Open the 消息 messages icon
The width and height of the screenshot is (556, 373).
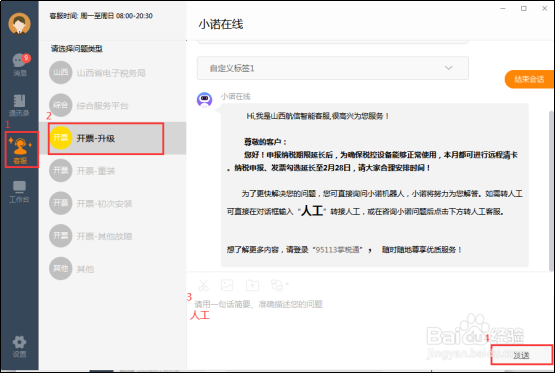20,65
